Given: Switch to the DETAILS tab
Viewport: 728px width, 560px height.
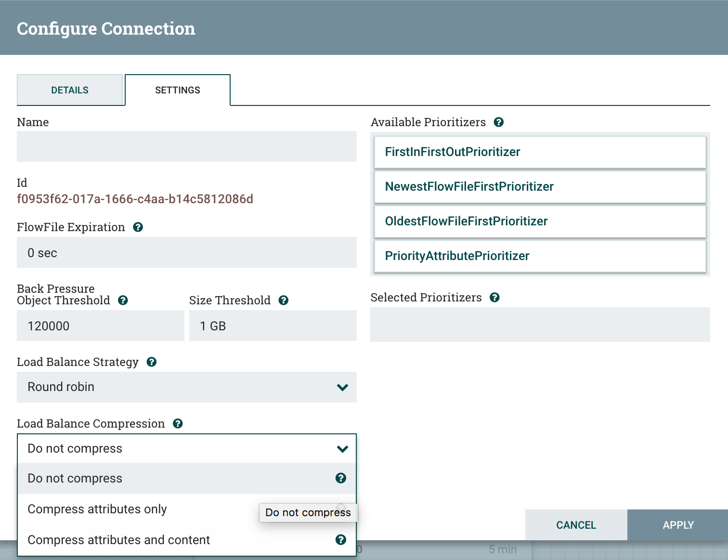Looking at the screenshot, I should [70, 90].
